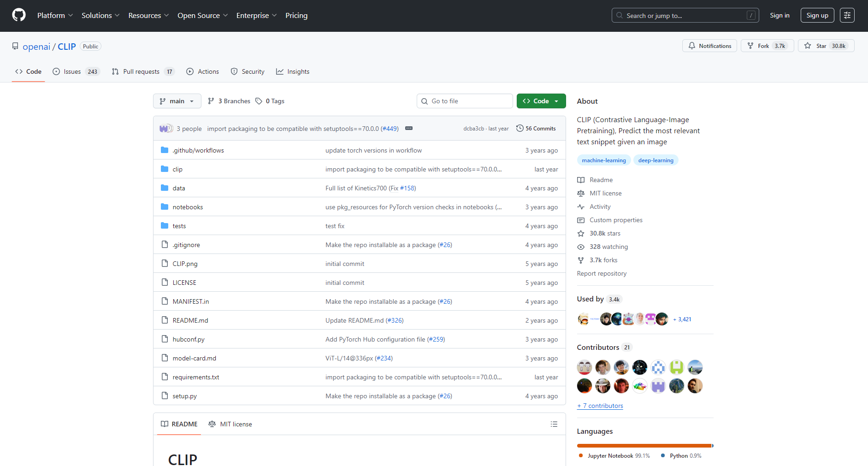This screenshot has width=868, height=466.
Task: Click the first Used by avatar
Action: click(583, 319)
